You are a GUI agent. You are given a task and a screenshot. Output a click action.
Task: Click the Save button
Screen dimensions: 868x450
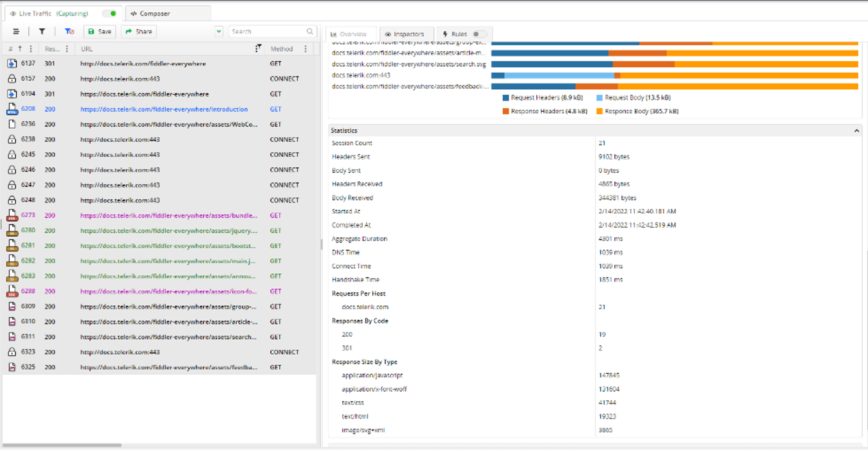pos(100,31)
